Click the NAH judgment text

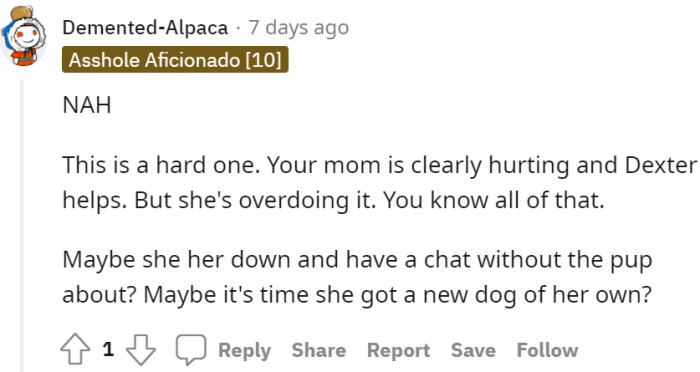coord(87,105)
